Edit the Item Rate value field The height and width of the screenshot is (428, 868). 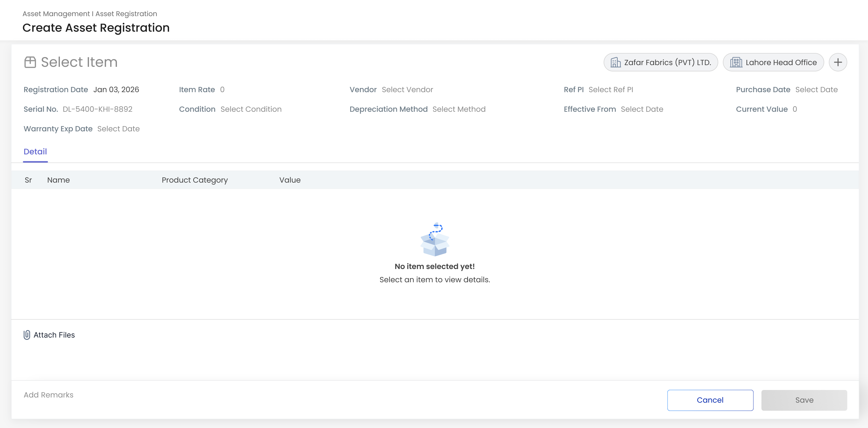pos(222,90)
